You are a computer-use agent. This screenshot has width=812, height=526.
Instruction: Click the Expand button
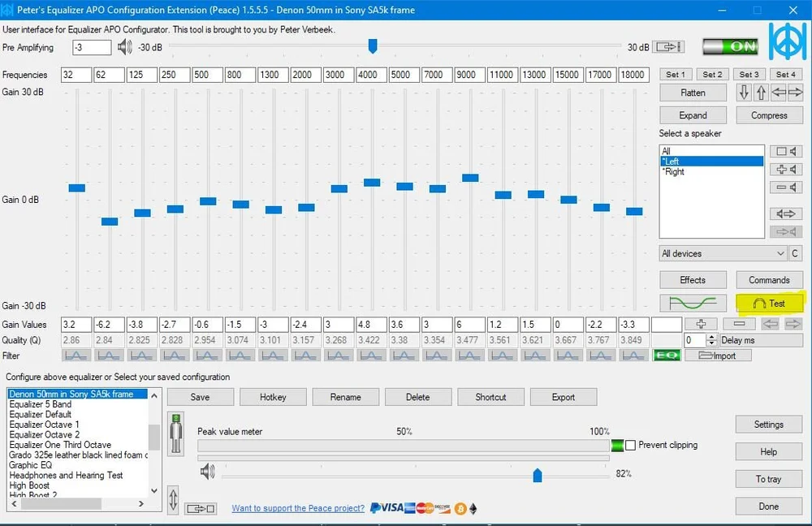click(693, 115)
